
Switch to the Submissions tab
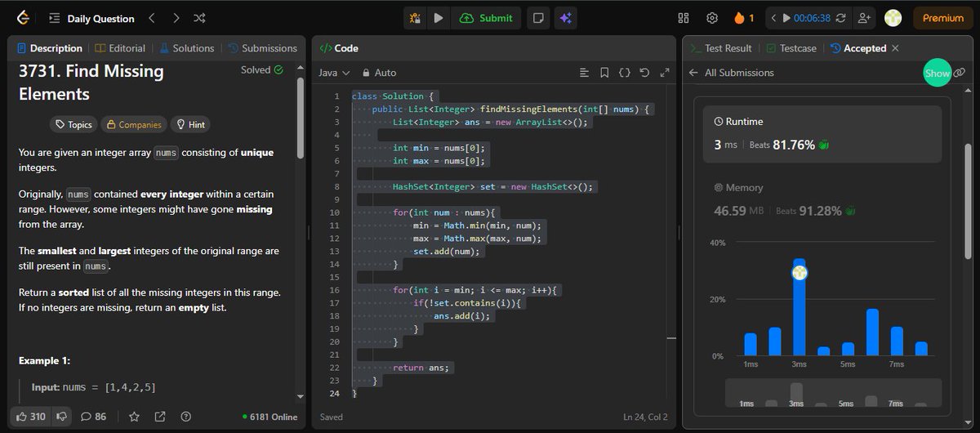pyautogui.click(x=263, y=48)
